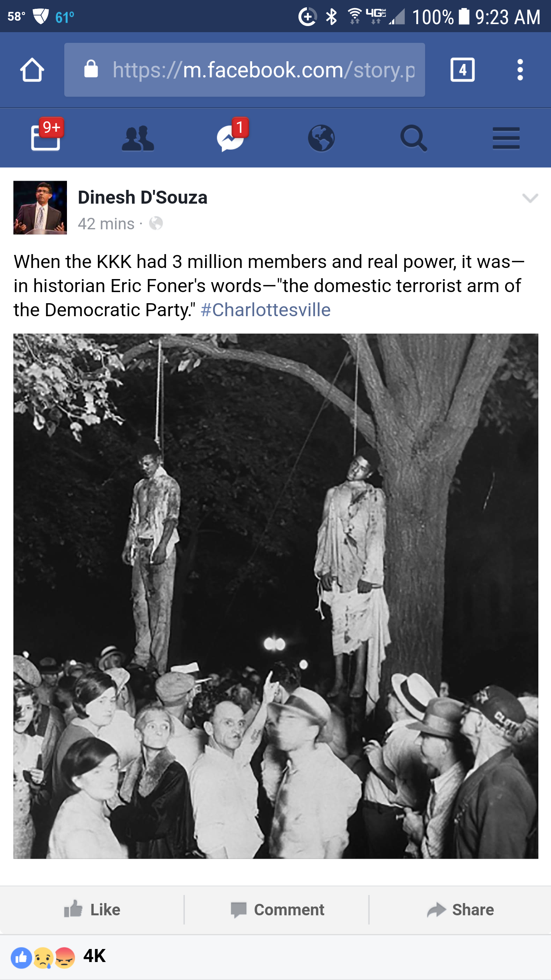Viewport: 551px width, 980px height.
Task: Share the post
Action: tap(460, 910)
